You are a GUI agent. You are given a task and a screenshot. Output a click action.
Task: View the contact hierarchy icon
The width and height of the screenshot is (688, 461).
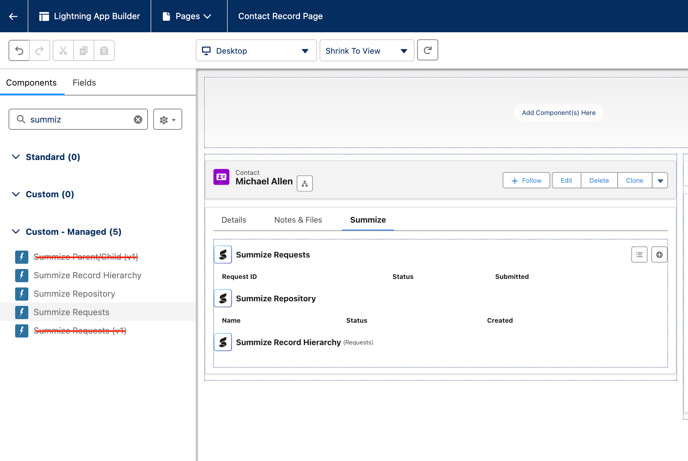(305, 183)
